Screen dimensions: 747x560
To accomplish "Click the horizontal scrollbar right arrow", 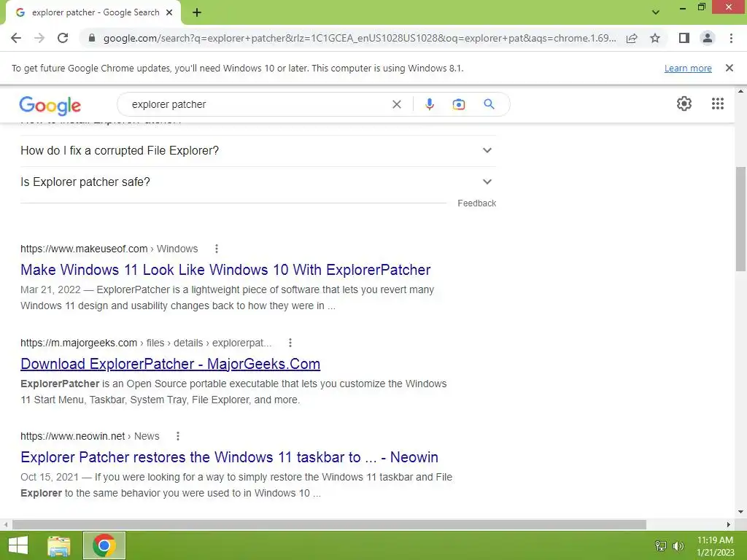I will (729, 525).
